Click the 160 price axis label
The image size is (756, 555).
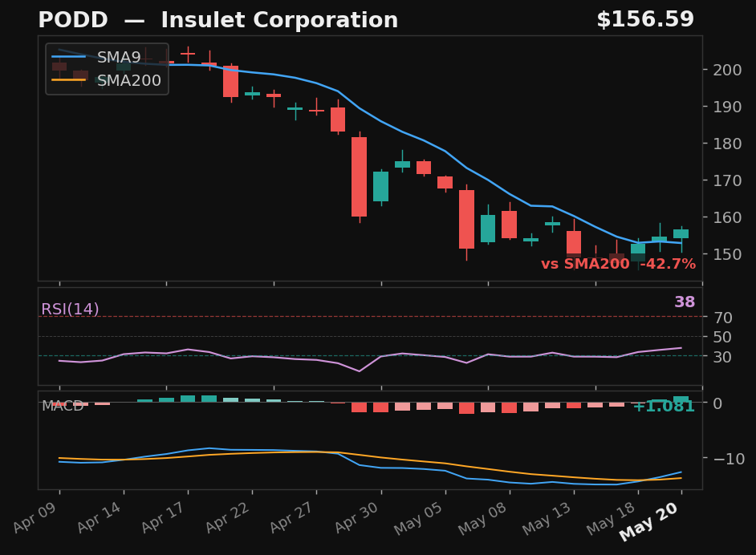click(728, 217)
